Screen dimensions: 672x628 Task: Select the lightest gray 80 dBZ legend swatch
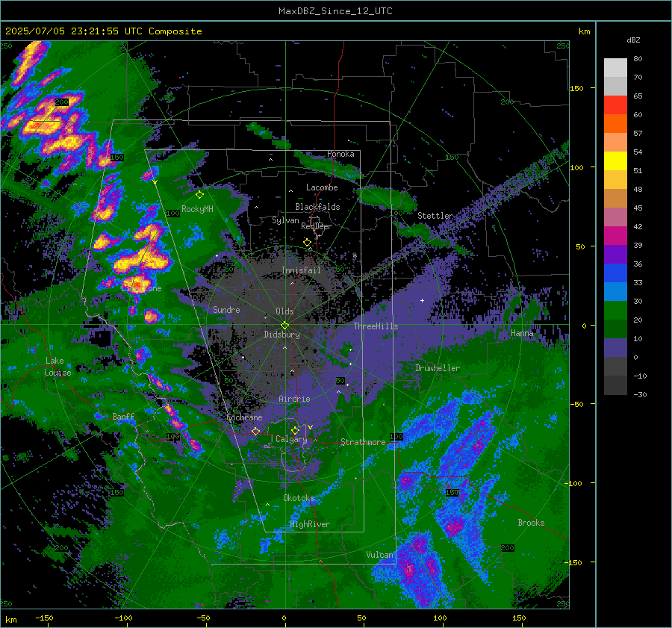click(615, 67)
